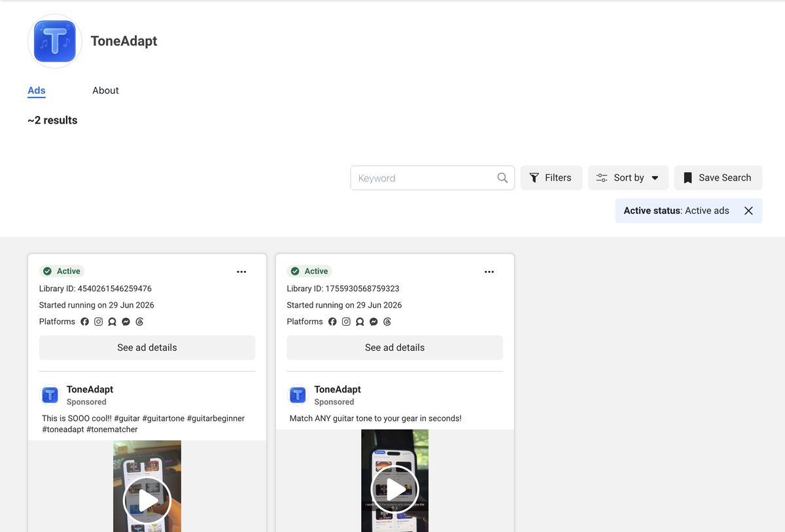Screen dimensions: 785x532
Task: Click Instagram platform icon on ad 1755930568759323
Action: click(x=346, y=322)
